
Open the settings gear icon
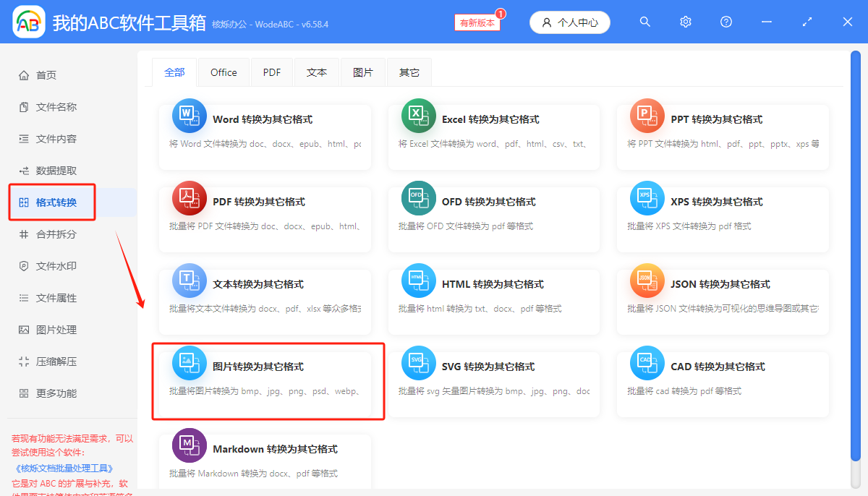coord(685,22)
